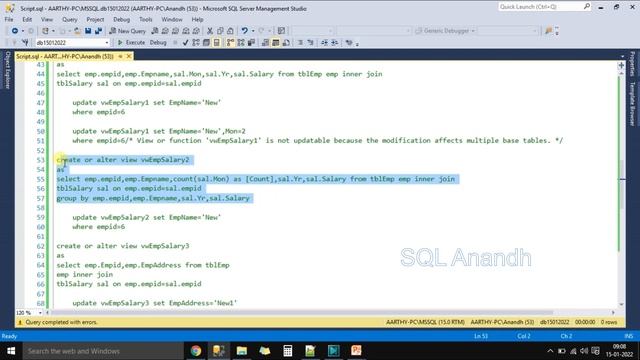Open the Query menu
Screen dimensions: 640x360
(x=69, y=19)
